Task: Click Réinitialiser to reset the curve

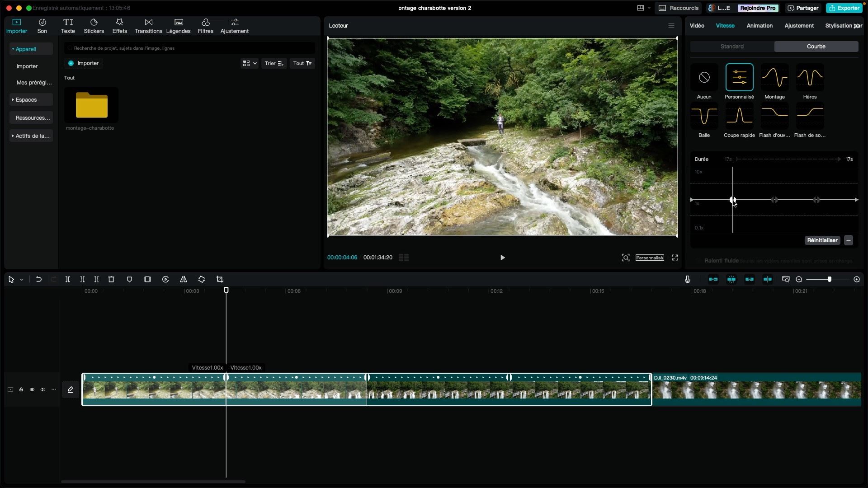Action: point(822,240)
